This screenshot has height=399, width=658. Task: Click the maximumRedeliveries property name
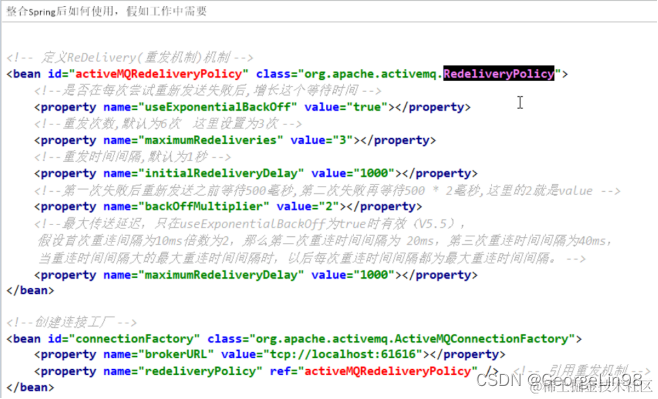tap(211, 140)
